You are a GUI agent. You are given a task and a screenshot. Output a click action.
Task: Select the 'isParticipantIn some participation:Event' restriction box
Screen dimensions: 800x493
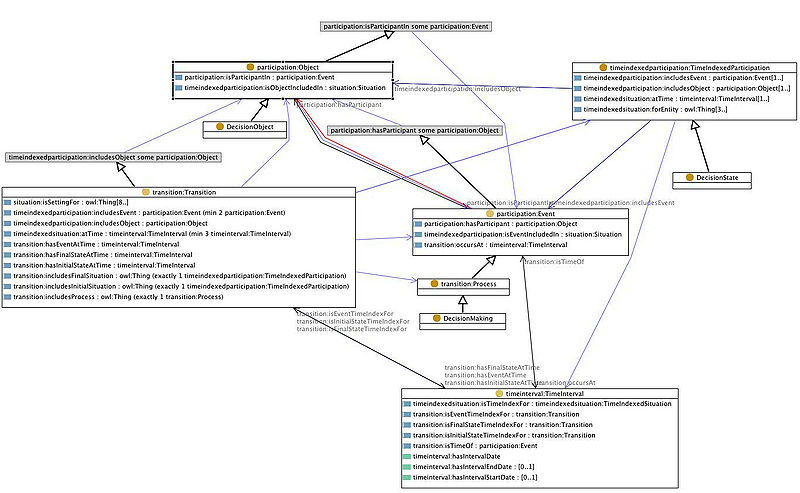(391, 24)
